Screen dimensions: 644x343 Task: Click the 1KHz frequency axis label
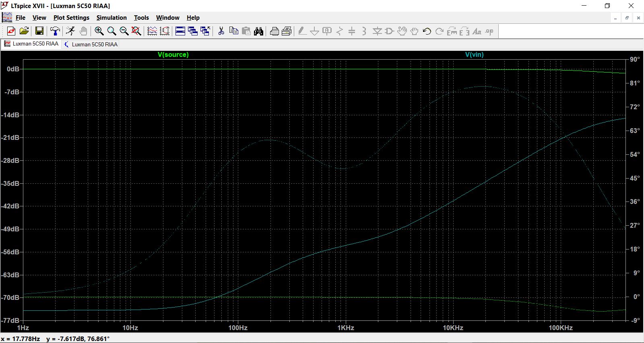(x=346, y=328)
